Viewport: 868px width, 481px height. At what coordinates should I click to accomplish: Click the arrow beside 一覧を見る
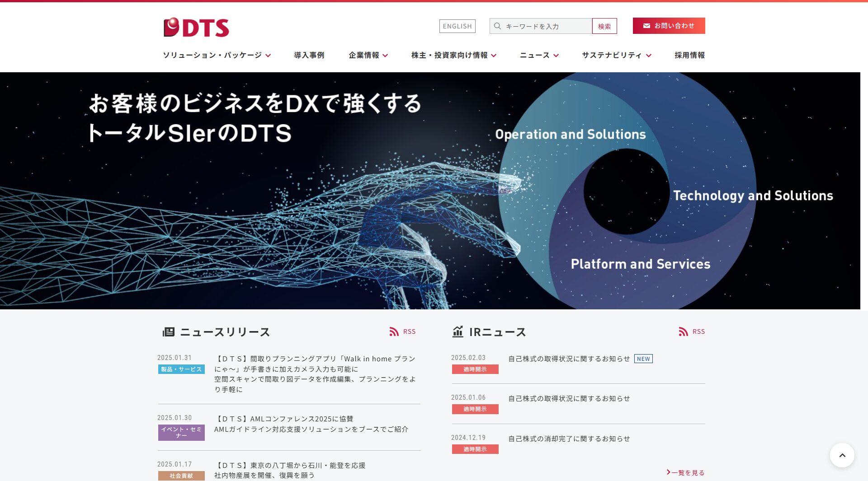coord(668,472)
